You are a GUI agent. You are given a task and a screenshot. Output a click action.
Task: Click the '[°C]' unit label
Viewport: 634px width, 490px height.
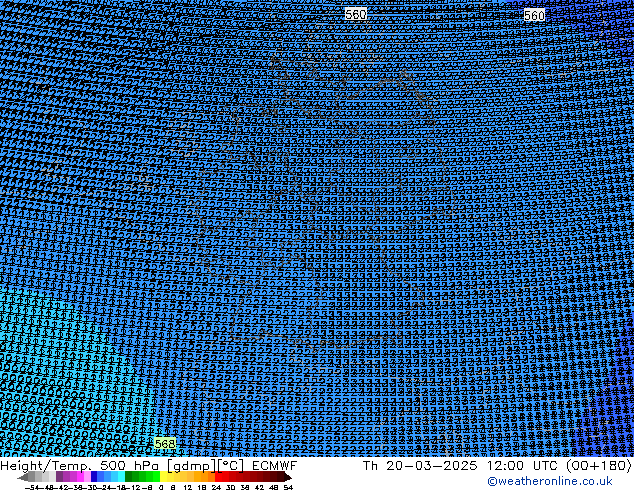point(230,466)
